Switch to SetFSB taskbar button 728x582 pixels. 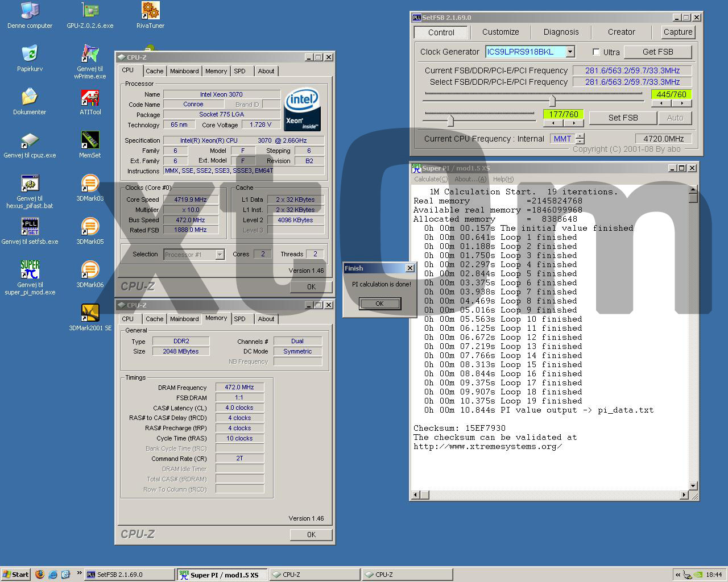tap(130, 575)
